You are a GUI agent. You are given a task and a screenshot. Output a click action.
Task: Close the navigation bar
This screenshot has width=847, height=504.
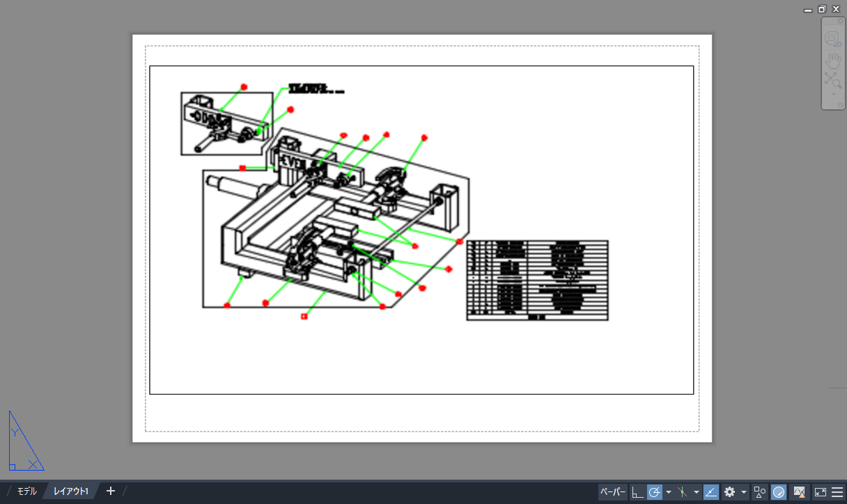click(840, 22)
